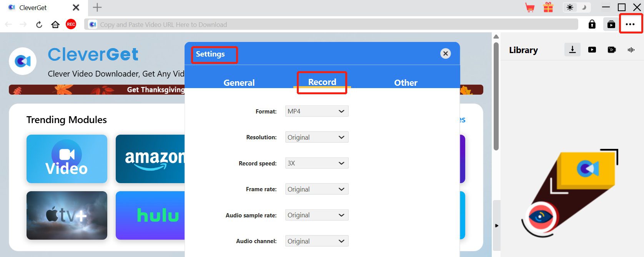Open the shopping cart icon
This screenshot has width=644, height=257.
[x=530, y=7]
